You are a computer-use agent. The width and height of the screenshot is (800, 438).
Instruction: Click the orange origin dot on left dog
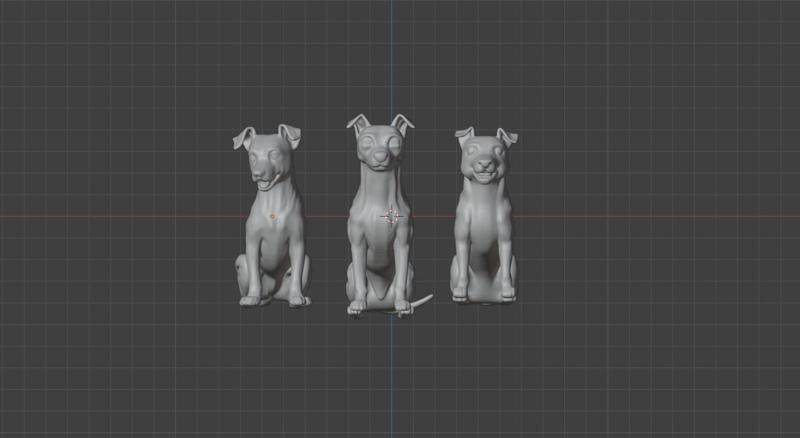(272, 216)
